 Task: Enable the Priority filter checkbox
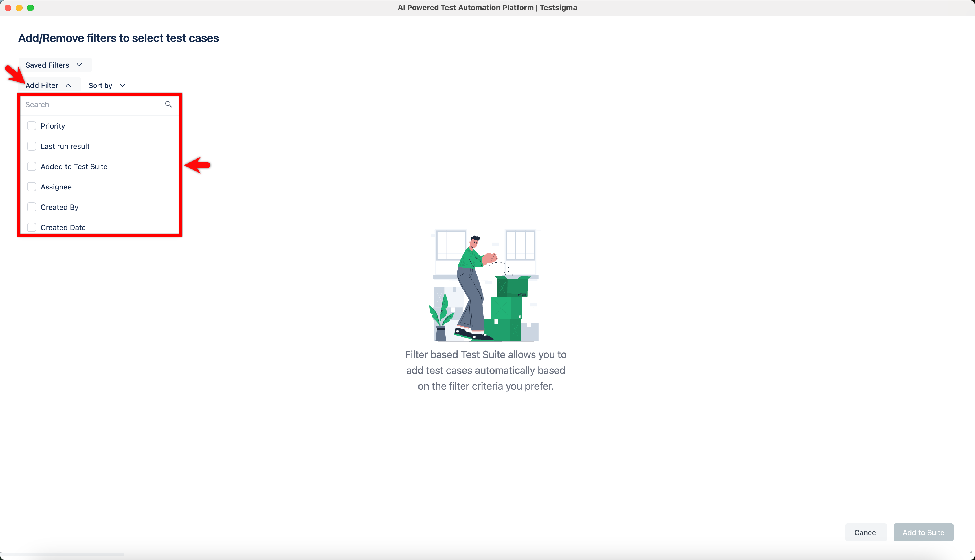click(x=32, y=126)
